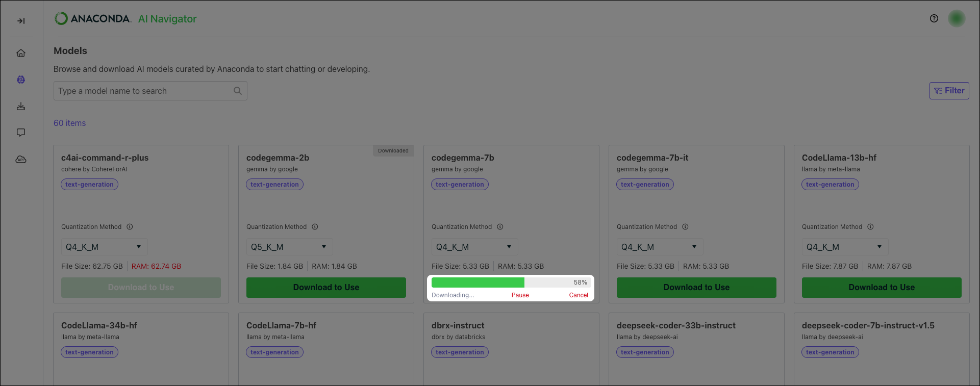
Task: Click File Size: 62.75 GB text
Action: coord(92,266)
